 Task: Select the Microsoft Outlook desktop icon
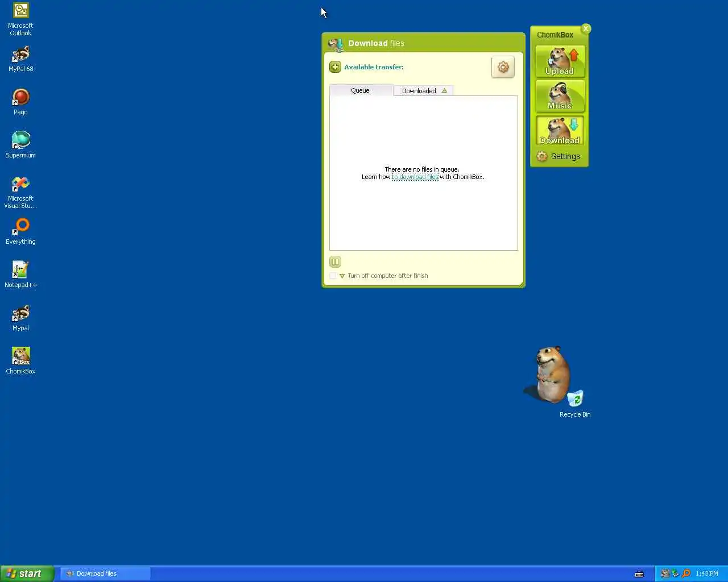point(20,19)
